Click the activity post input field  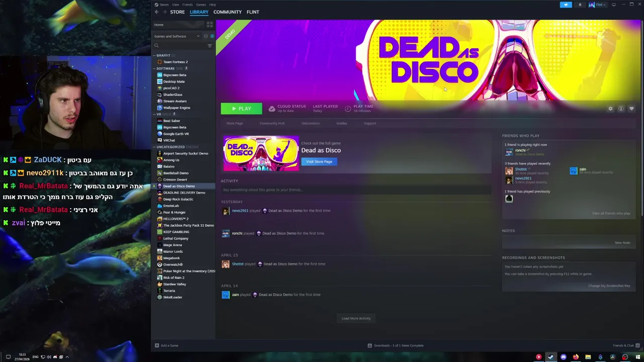356,190
